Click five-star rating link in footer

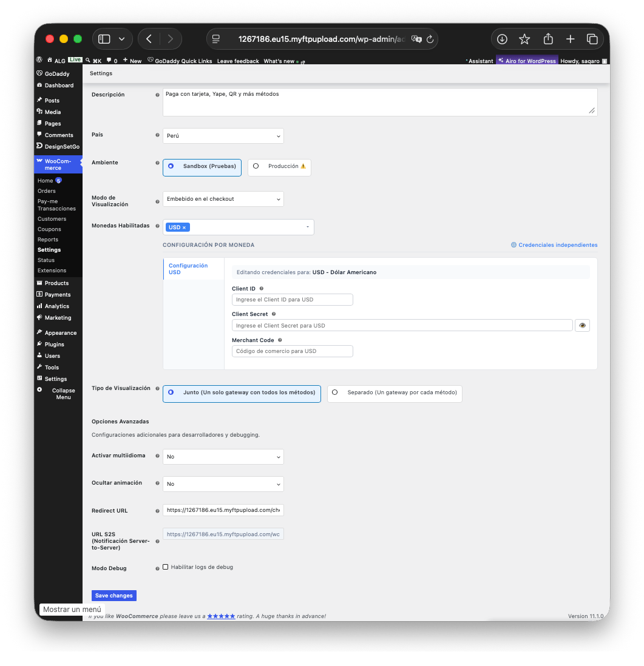(x=221, y=616)
